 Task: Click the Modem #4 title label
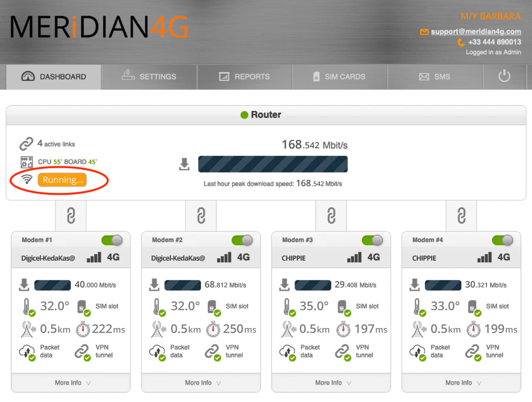click(428, 240)
